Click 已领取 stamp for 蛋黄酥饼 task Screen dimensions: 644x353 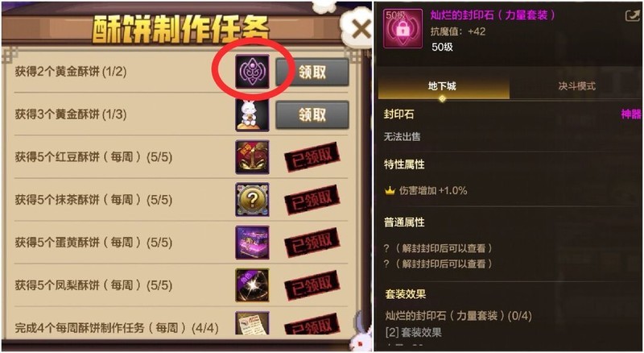pyautogui.click(x=312, y=243)
